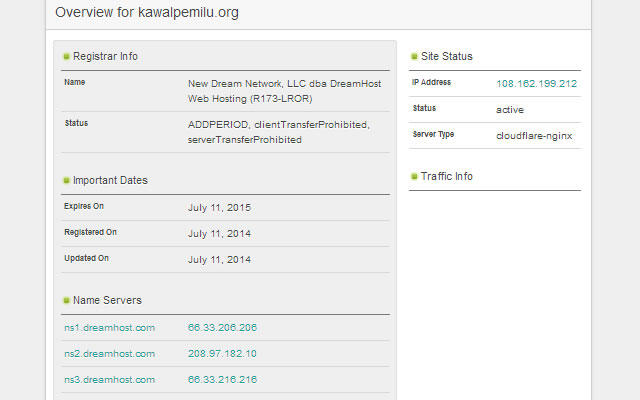Select the Site Status heading

[447, 56]
